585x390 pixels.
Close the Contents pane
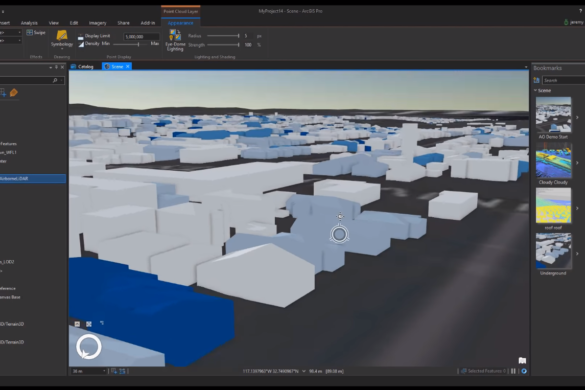coord(62,67)
